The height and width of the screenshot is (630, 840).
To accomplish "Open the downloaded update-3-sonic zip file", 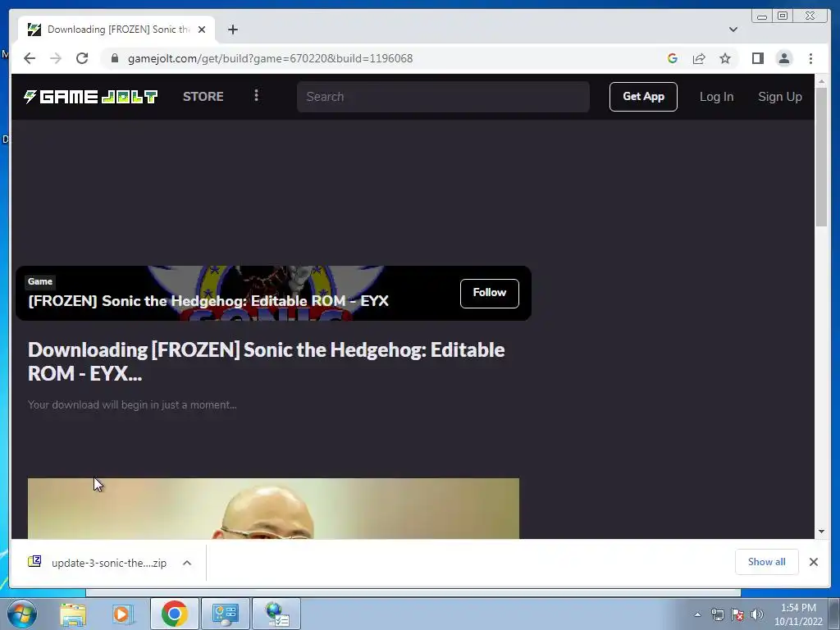I will [109, 563].
